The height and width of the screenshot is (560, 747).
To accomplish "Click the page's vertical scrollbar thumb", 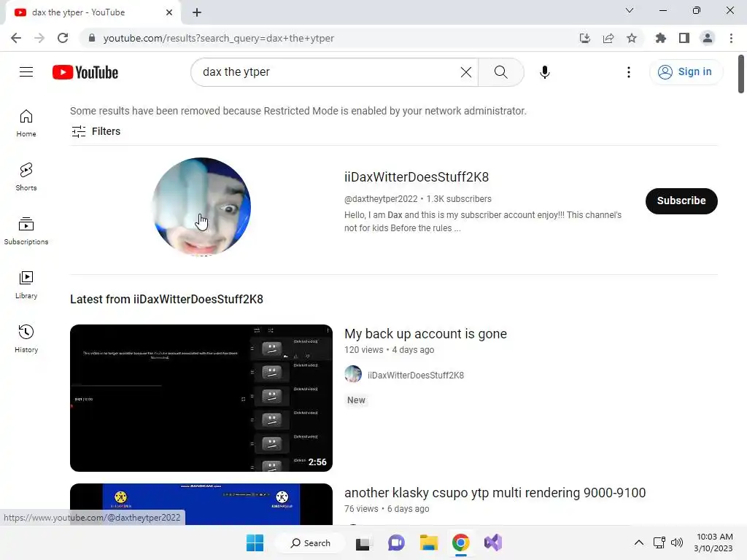I will [x=741, y=74].
